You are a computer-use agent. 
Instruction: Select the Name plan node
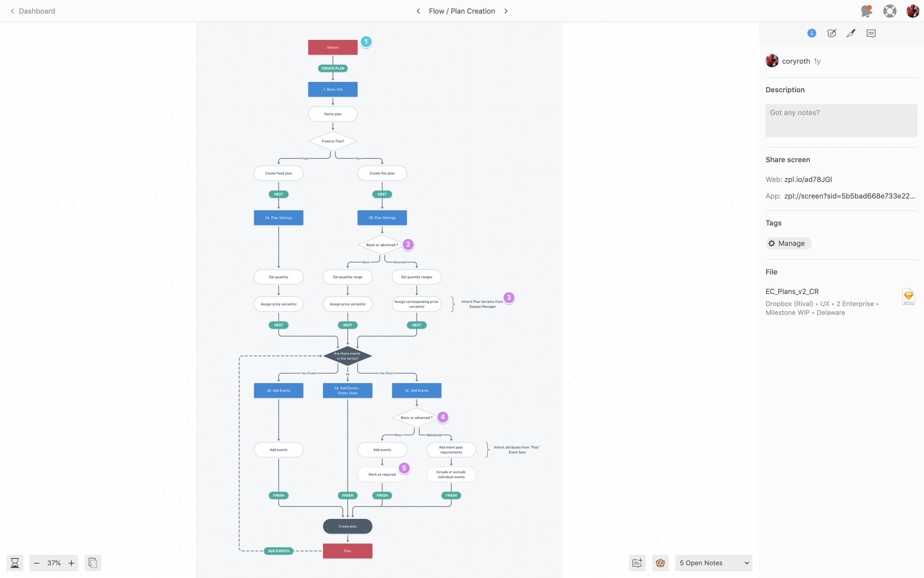click(333, 114)
